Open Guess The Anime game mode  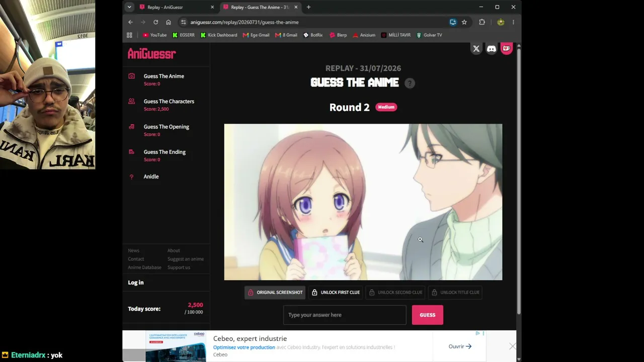point(164,76)
